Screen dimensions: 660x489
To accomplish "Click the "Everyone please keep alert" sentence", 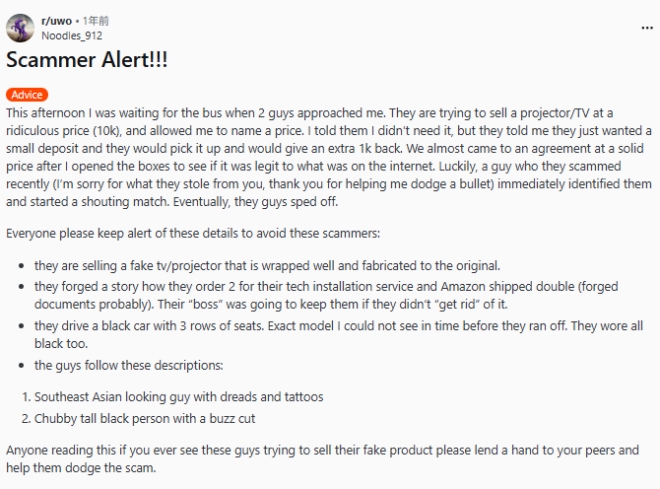I will 100,233.
